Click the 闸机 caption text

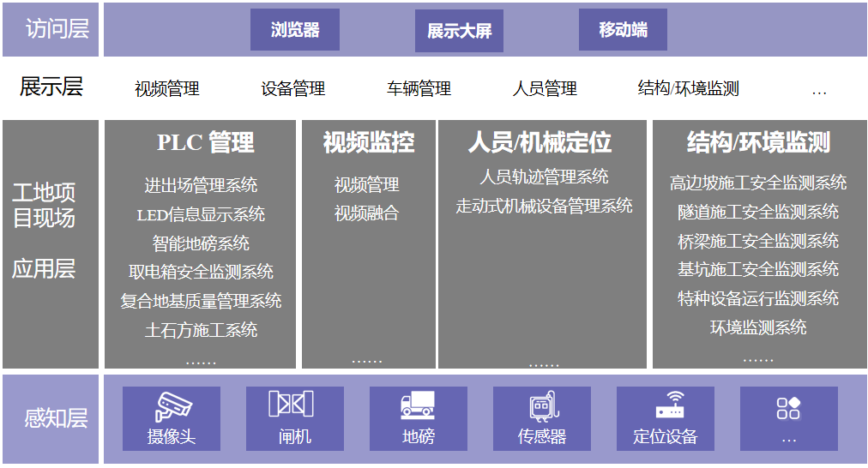[294, 437]
